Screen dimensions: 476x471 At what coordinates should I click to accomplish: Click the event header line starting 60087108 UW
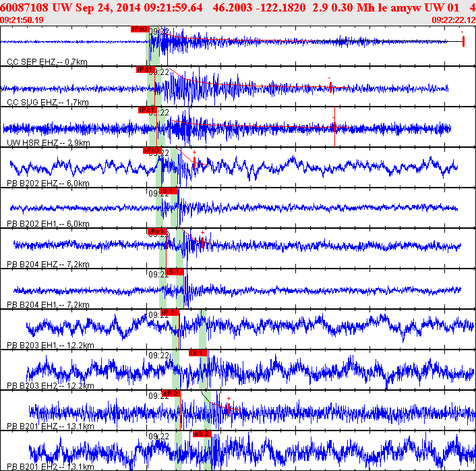(x=238, y=7)
